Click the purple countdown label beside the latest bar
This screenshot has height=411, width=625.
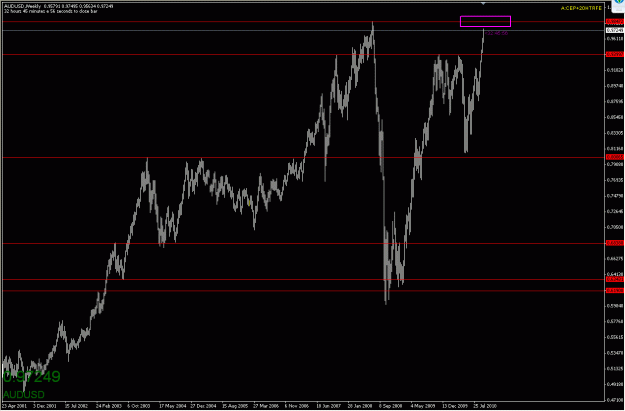[x=497, y=33]
